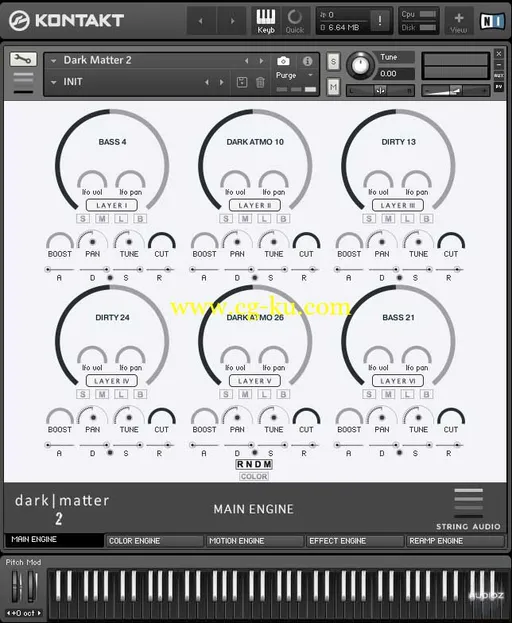This screenshot has width=512, height=623.
Task: Open the View plus menu icon
Action: (459, 21)
